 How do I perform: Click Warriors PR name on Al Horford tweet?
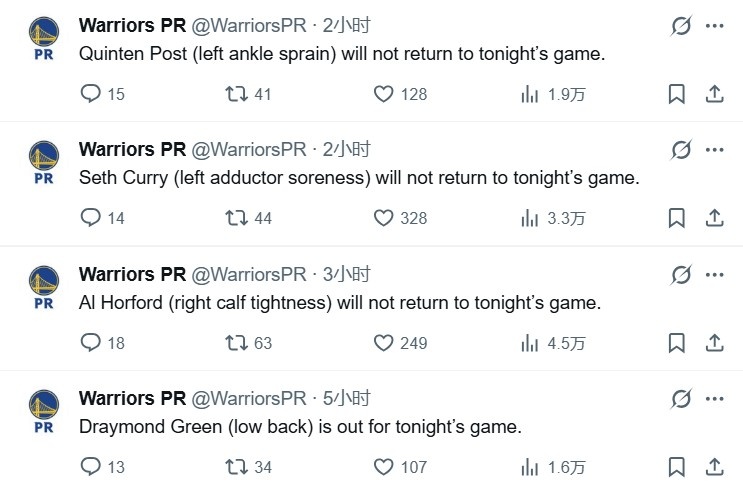point(132,274)
